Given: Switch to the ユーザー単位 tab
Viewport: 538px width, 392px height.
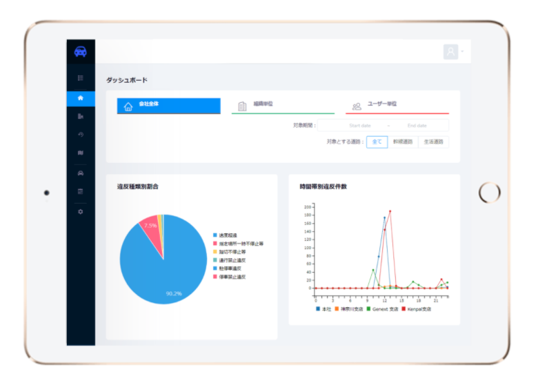Looking at the screenshot, I should coord(397,105).
